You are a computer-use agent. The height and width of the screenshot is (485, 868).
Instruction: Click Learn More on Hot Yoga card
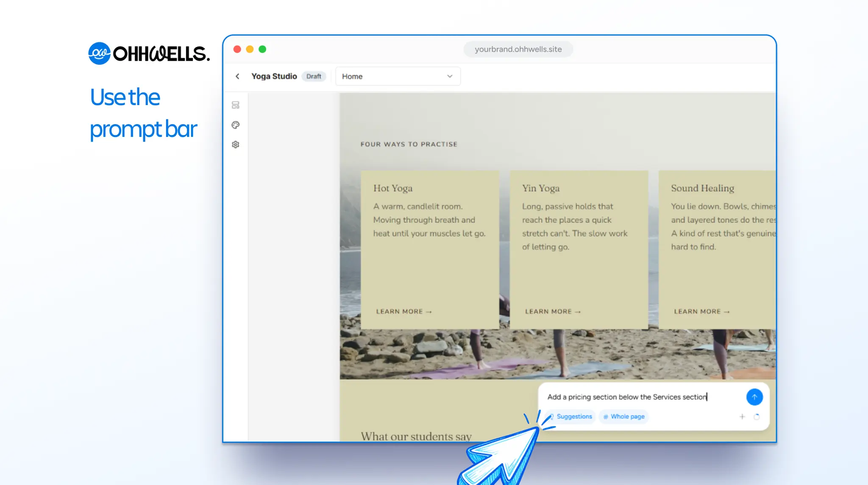(x=404, y=311)
